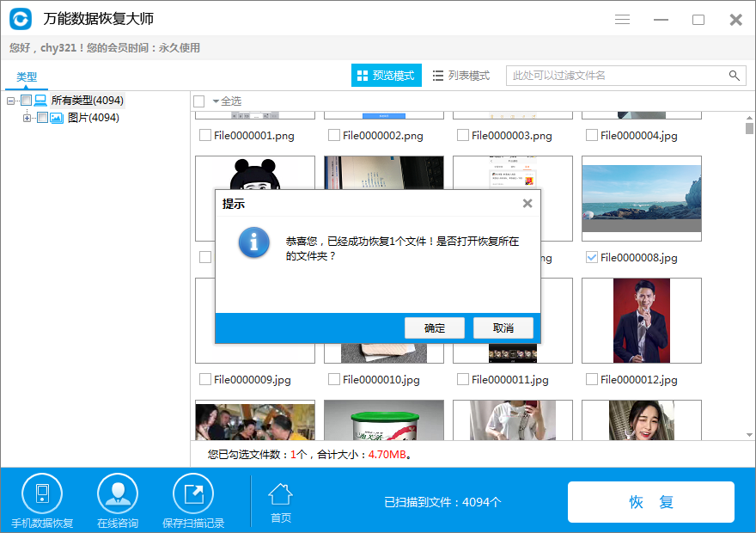Click the phone data recovery icon
Image resolution: width=756 pixels, height=533 pixels.
(42, 493)
